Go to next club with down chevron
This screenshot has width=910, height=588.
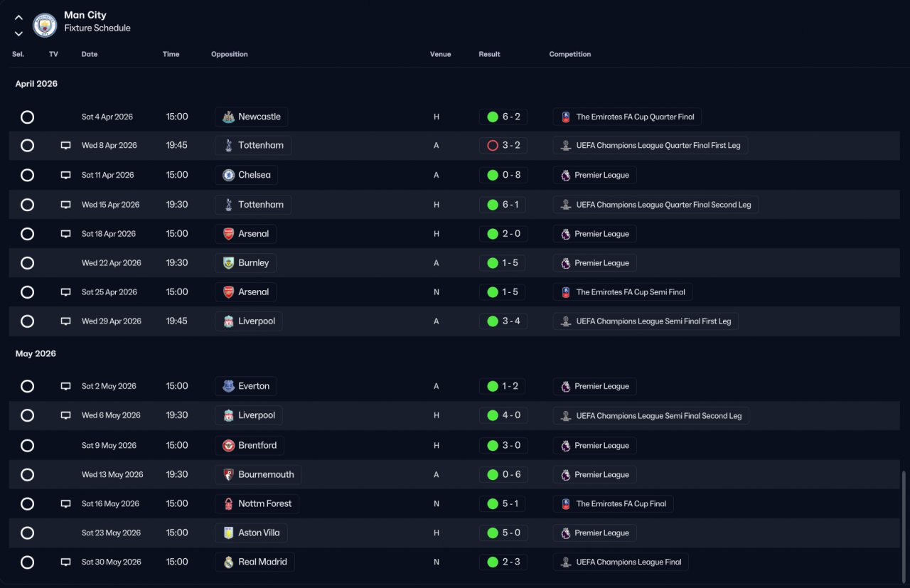18,33
